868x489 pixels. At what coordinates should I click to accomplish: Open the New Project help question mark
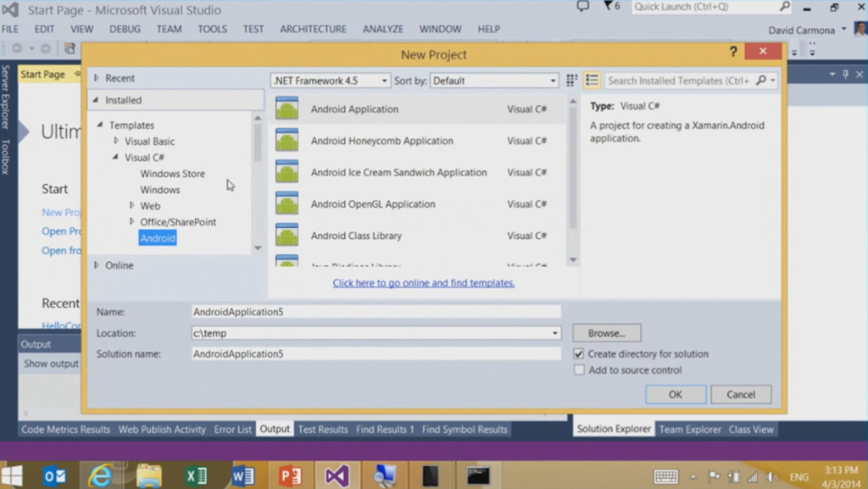(733, 52)
